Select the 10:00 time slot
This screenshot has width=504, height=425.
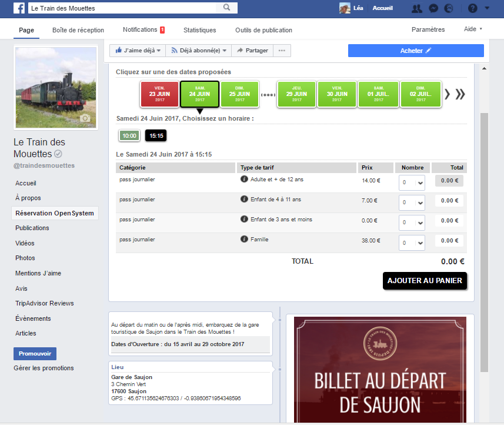129,136
